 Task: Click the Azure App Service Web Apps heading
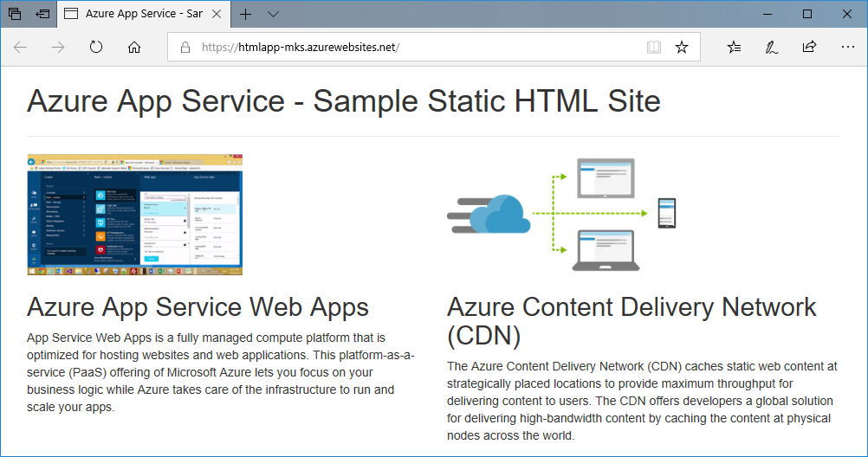click(x=198, y=307)
